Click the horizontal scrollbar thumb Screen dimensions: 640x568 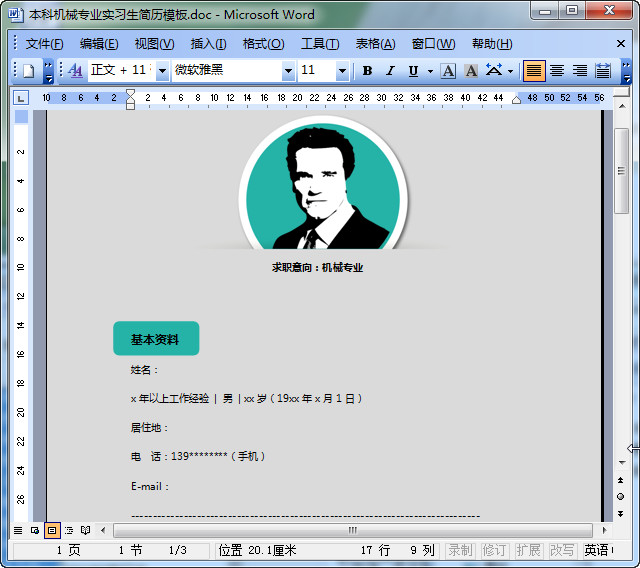(353, 530)
